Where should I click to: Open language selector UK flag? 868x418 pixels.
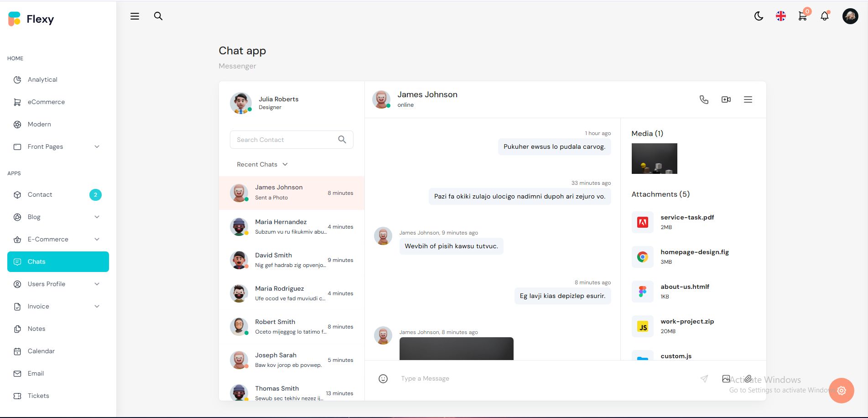[781, 16]
